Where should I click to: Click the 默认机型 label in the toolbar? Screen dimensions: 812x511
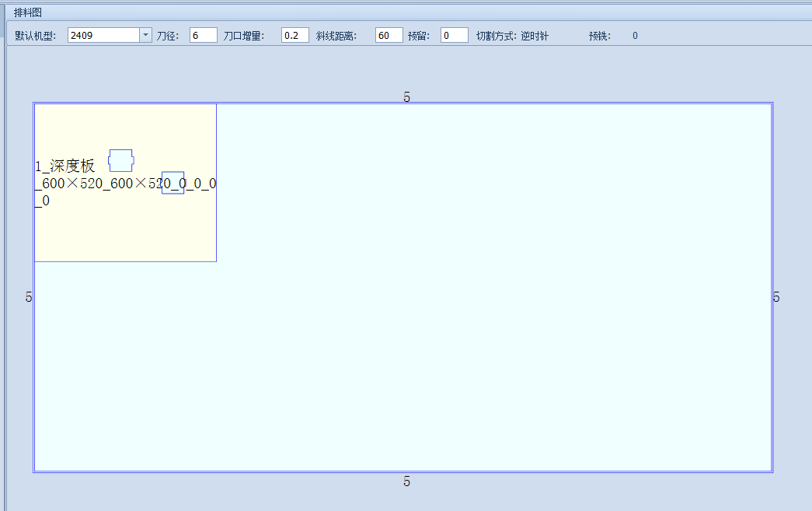[x=34, y=34]
